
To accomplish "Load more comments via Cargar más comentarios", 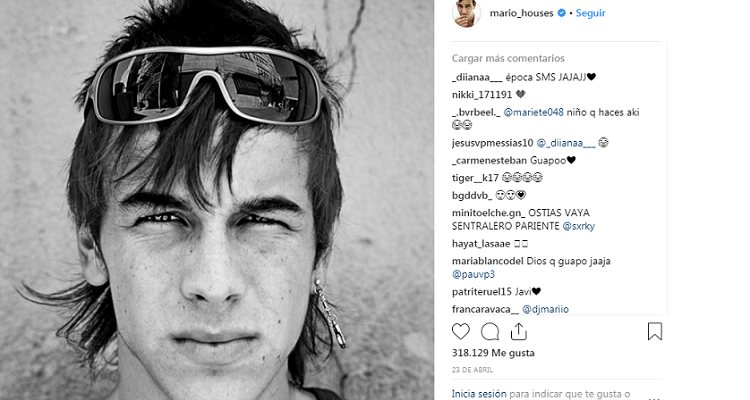I will [x=508, y=58].
